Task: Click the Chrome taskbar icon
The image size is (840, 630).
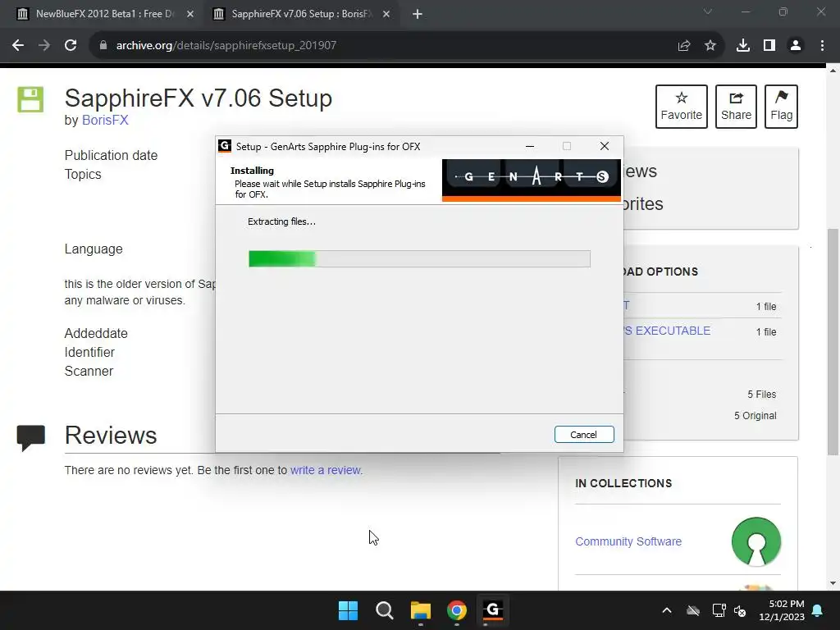Action: tap(457, 610)
